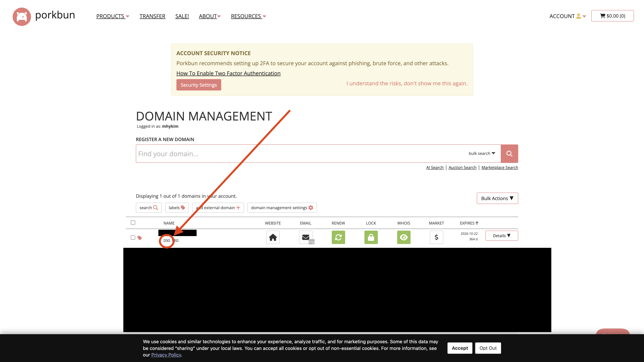Open the email envelope icon for the domain
Screen dimensions: 644x362
tap(306, 237)
